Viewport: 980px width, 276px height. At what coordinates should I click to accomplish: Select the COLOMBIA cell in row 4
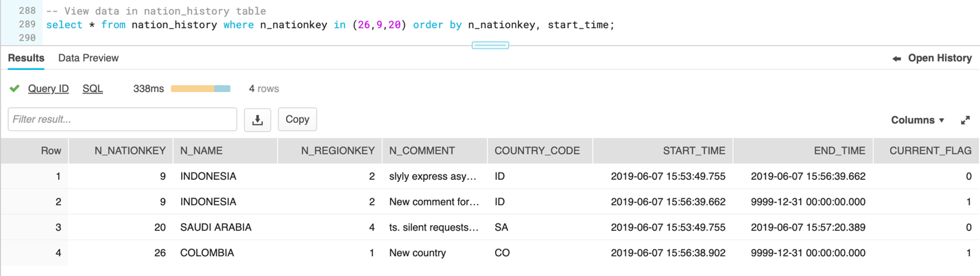pos(207,253)
